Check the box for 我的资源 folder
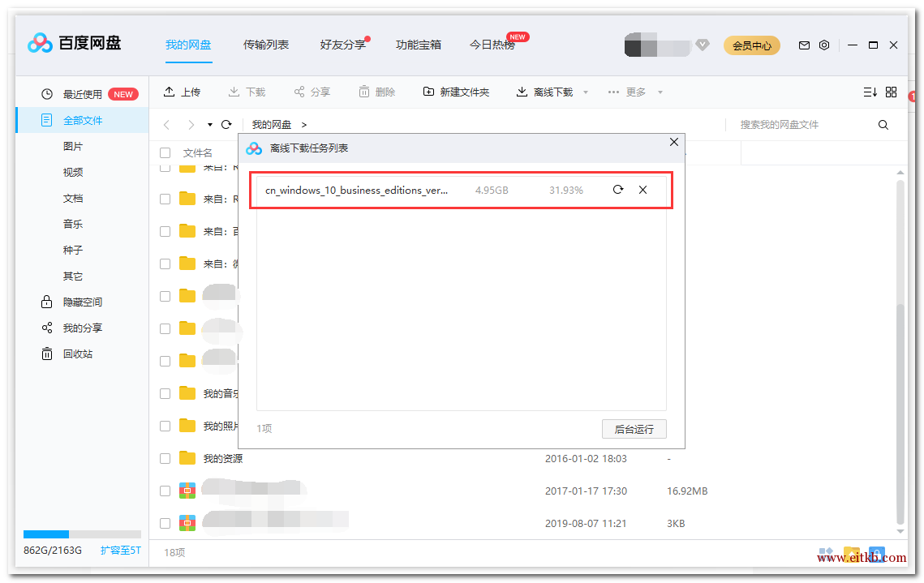The image size is (924, 583). [165, 458]
